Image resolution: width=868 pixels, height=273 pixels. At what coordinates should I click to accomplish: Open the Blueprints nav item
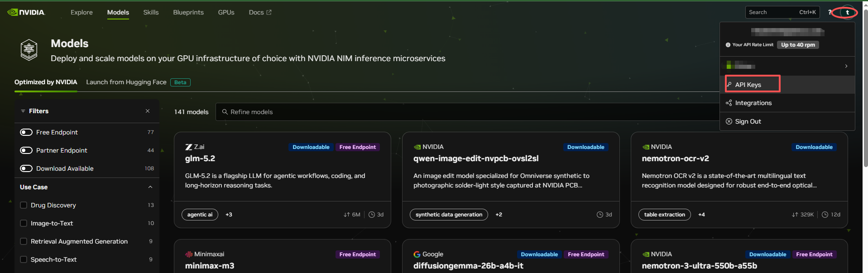pyautogui.click(x=188, y=12)
